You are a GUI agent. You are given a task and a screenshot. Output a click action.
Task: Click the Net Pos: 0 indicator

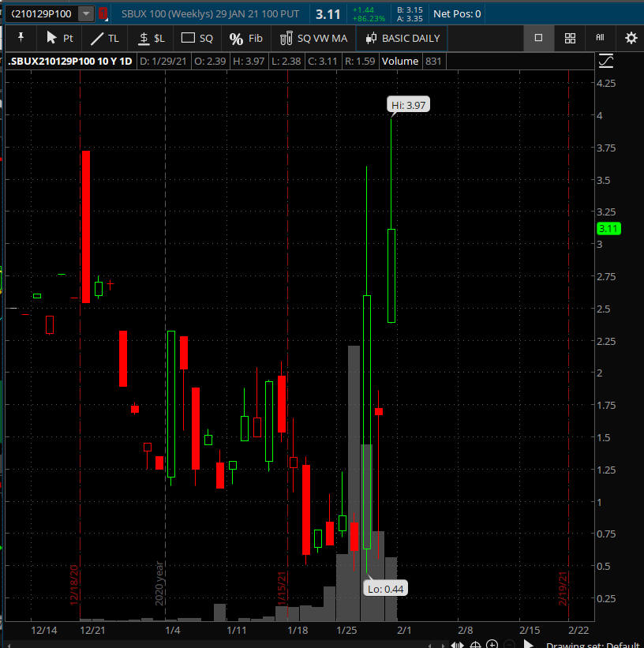pos(457,14)
